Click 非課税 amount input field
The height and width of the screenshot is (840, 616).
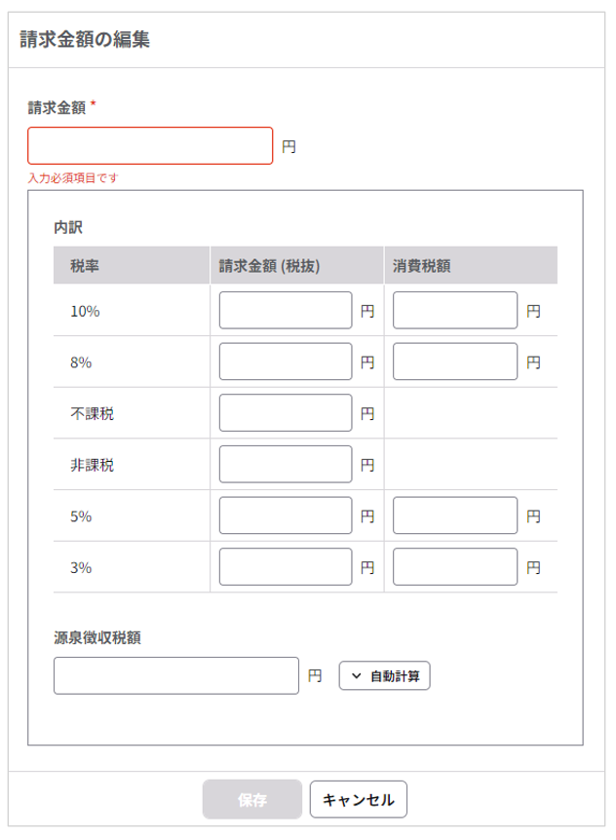285,465
